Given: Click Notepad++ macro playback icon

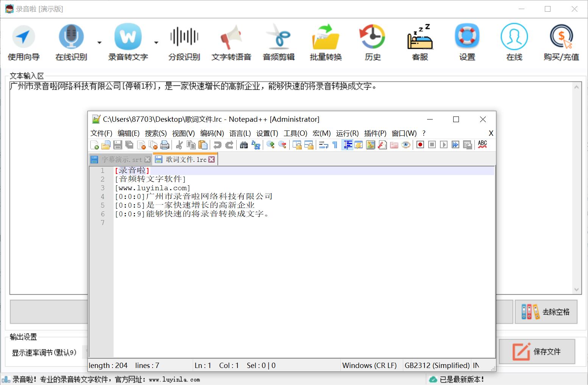Looking at the screenshot, I should 444,145.
